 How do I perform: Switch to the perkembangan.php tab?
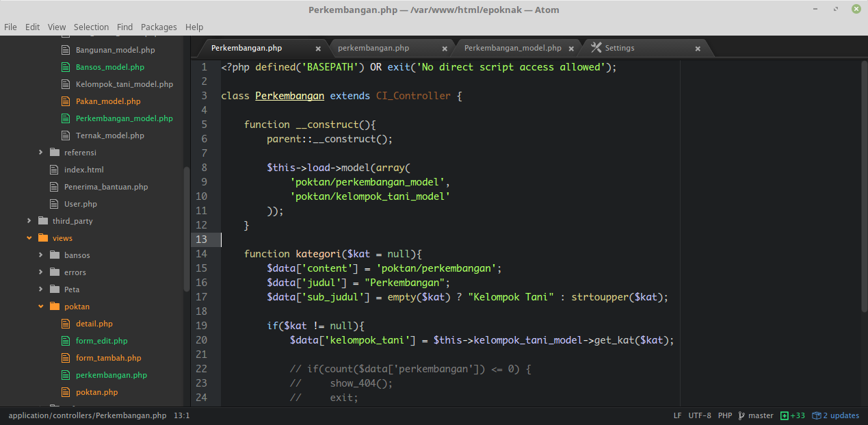coord(373,48)
